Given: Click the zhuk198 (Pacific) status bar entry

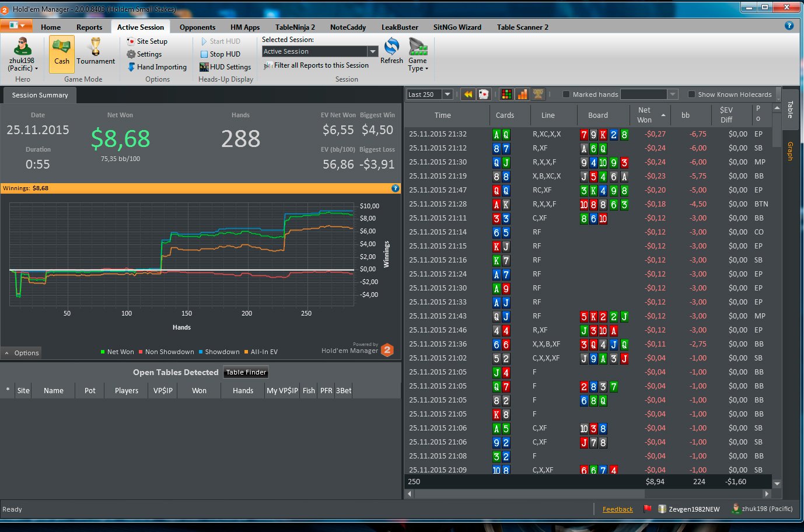Looking at the screenshot, I should point(763,509).
